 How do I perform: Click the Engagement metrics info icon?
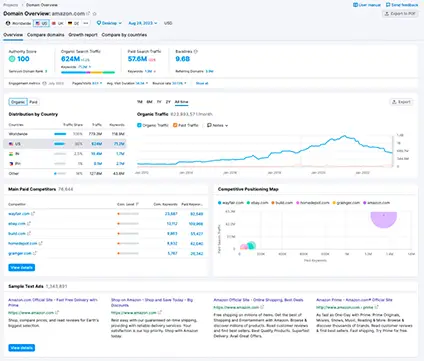44,83
